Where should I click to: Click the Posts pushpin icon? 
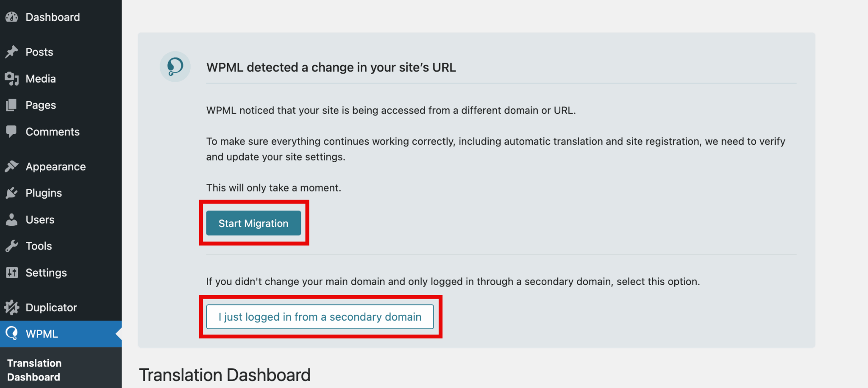(12, 52)
